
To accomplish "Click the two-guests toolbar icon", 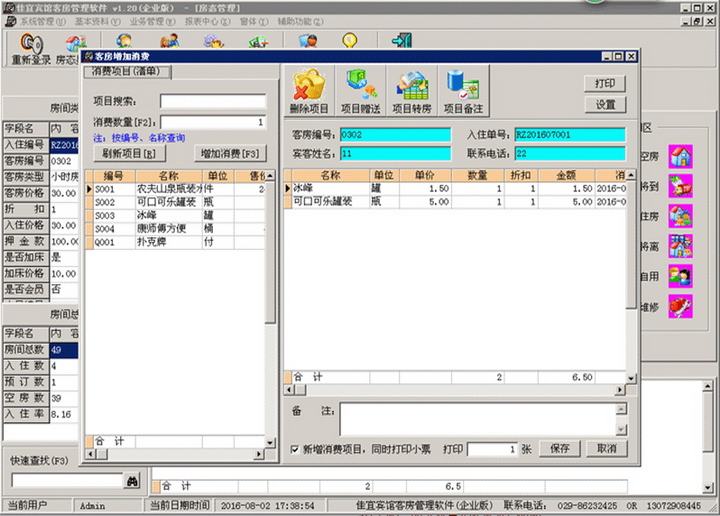I will [169, 40].
